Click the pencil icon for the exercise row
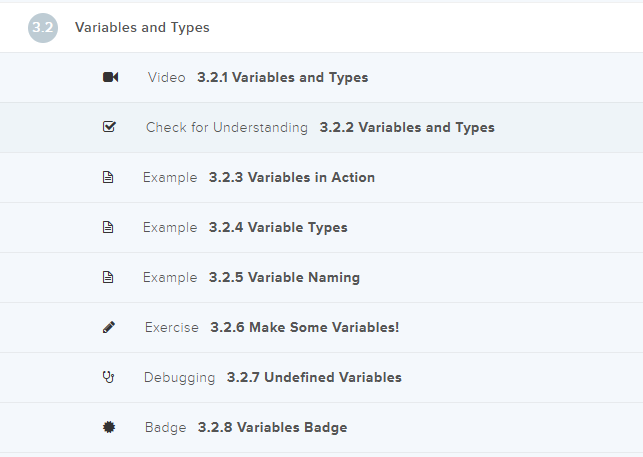This screenshot has height=457, width=643. (109, 328)
